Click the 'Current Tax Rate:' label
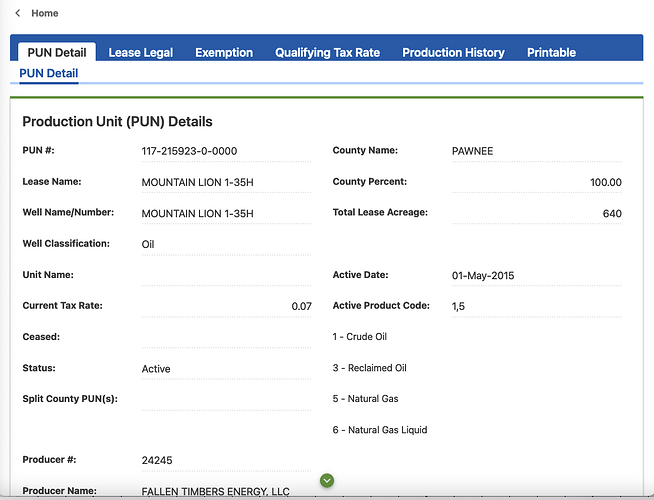The height and width of the screenshot is (500, 654). 63,306
